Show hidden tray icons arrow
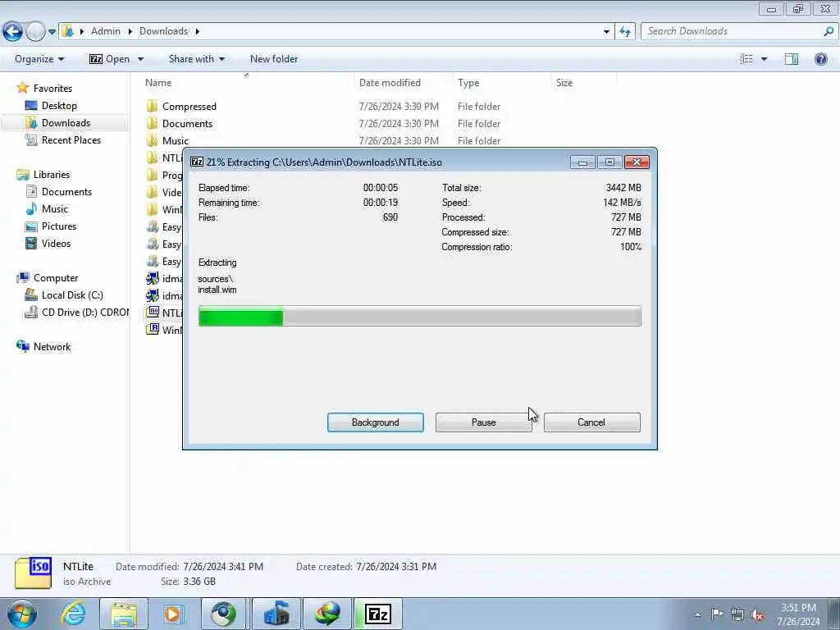This screenshot has width=840, height=630. (x=697, y=614)
